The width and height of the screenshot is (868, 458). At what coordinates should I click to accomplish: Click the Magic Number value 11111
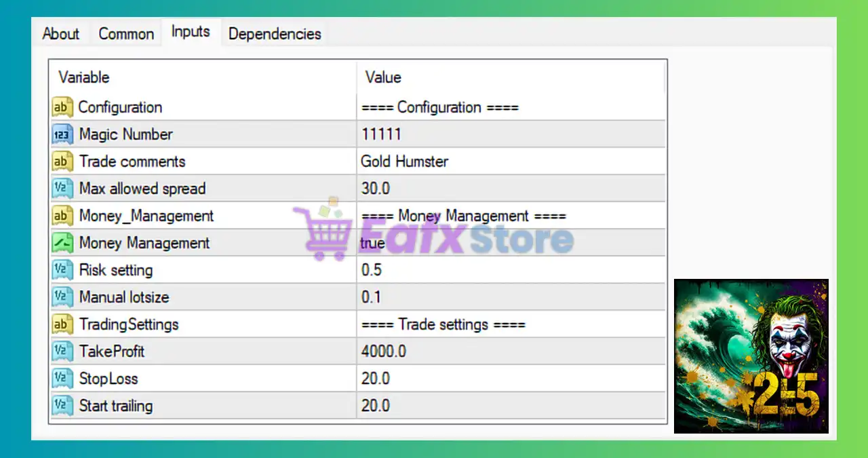tap(381, 134)
